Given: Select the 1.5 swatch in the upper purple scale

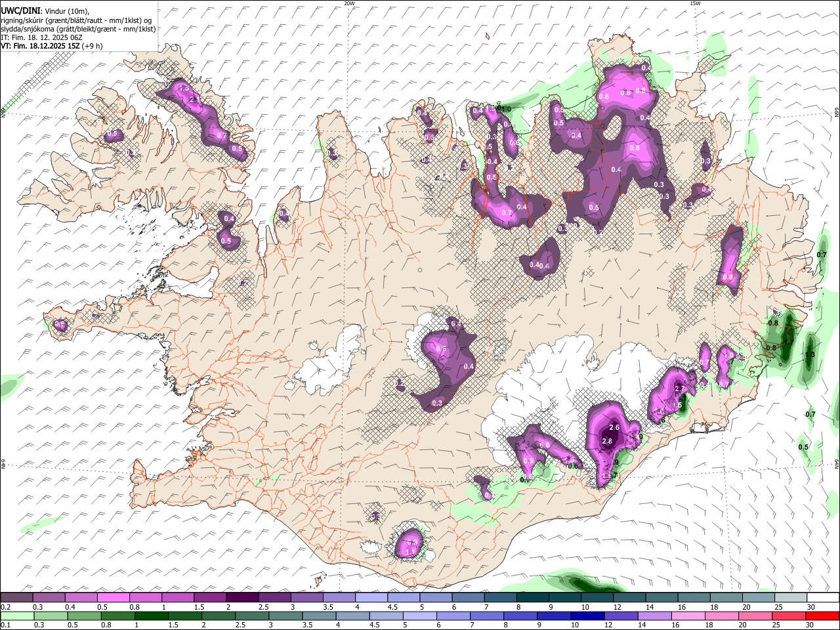Looking at the screenshot, I should tap(210, 597).
